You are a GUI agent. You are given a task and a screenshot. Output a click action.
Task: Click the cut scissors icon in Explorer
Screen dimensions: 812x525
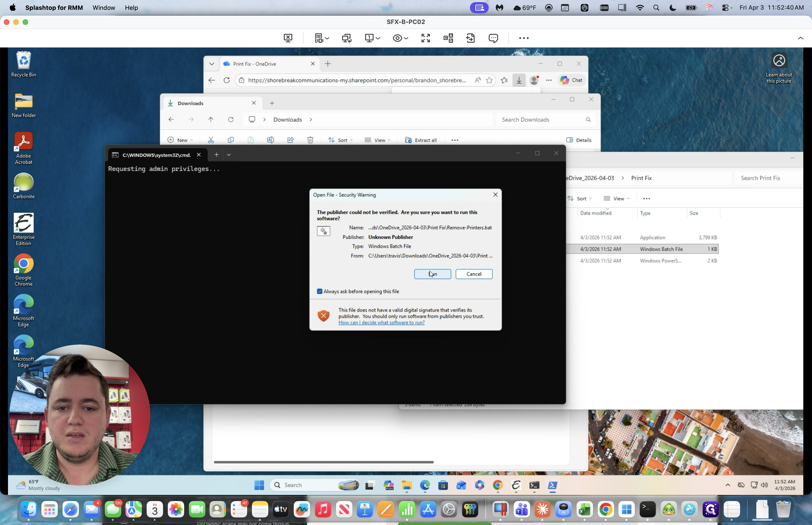[x=211, y=140]
